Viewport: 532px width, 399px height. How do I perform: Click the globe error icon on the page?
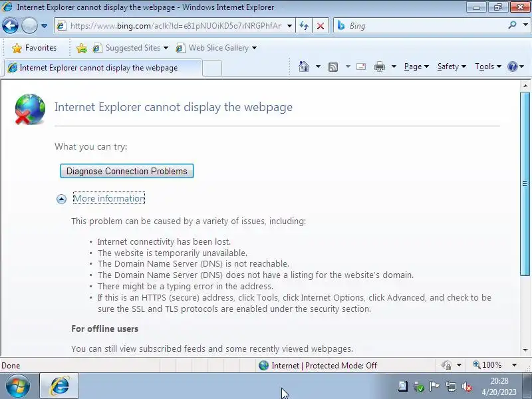[x=30, y=109]
